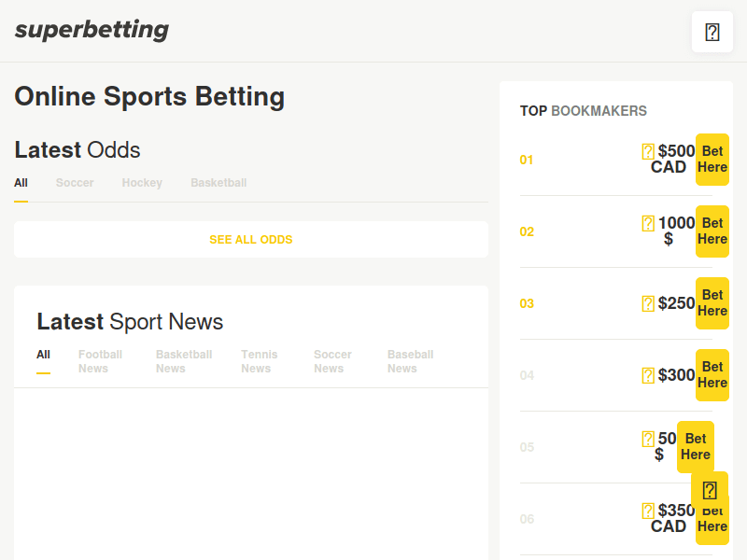Viewport: 747px width, 560px height.
Task: Click the bonus icon beside the $250 offer
Action: click(x=648, y=303)
